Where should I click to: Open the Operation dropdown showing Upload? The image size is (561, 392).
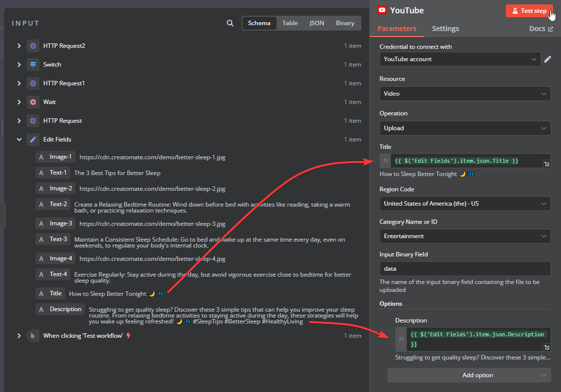tap(465, 128)
